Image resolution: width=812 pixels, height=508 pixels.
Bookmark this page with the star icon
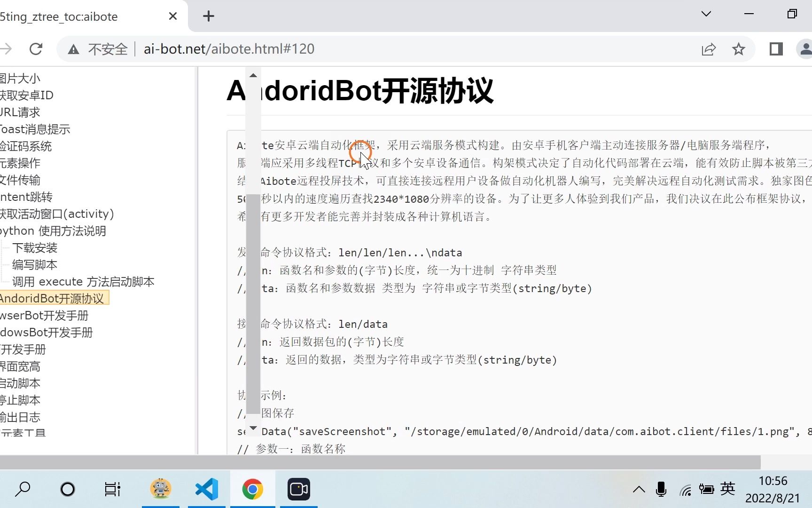[739, 49]
